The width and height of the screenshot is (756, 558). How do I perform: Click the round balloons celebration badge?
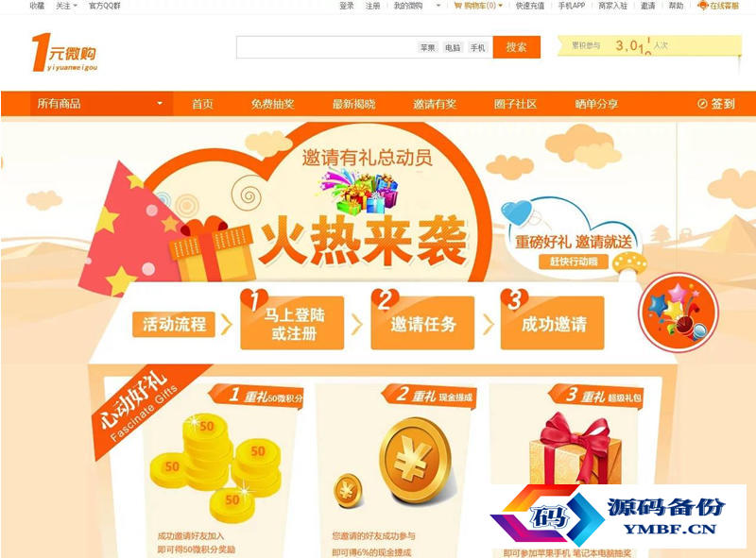tap(678, 313)
